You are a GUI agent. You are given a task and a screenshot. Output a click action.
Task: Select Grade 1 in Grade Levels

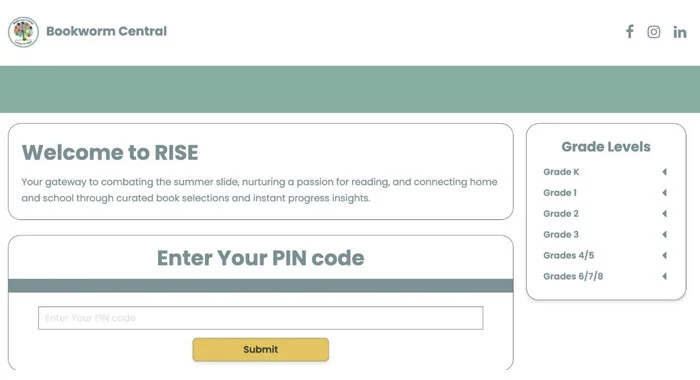[x=560, y=193]
